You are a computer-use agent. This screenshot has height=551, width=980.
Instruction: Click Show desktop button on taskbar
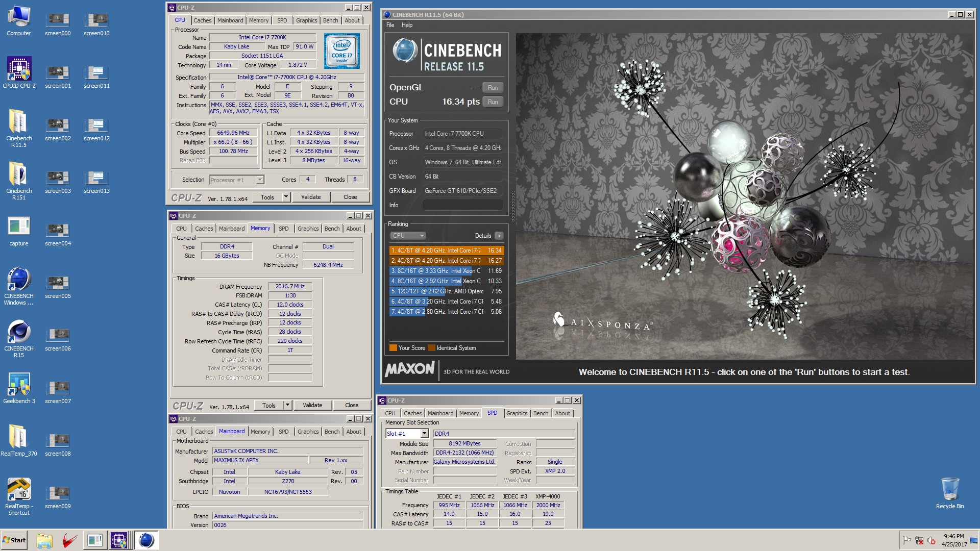[x=975, y=540]
